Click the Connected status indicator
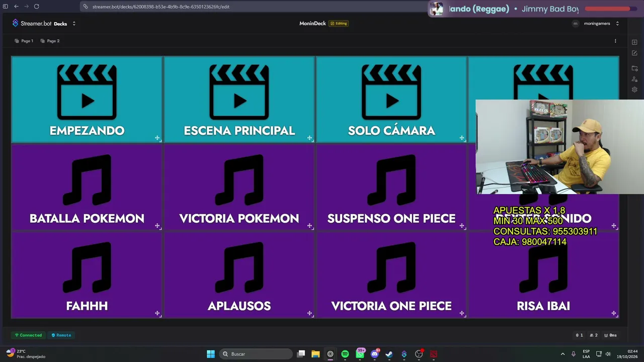Viewport: 644px width, 362px height. [28, 335]
